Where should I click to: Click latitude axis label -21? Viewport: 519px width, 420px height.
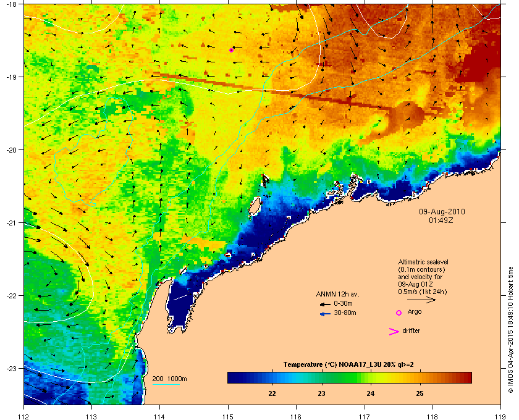click(x=11, y=222)
